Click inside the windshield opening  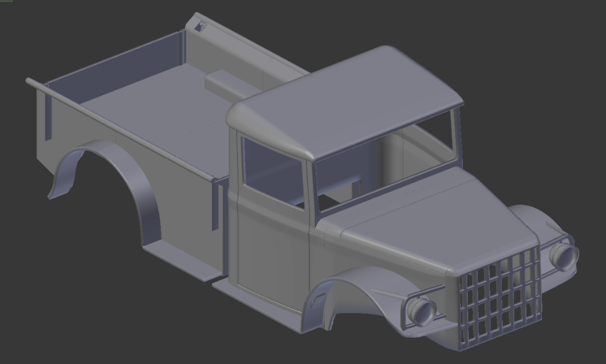(384, 157)
